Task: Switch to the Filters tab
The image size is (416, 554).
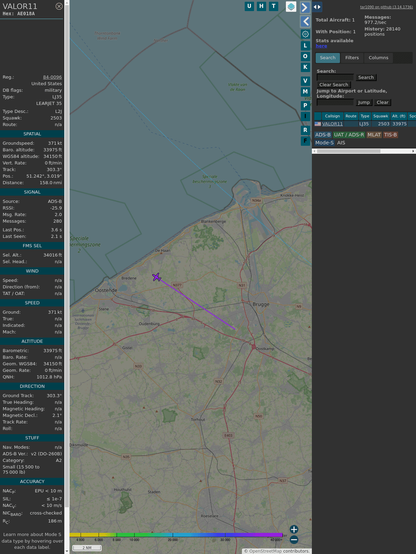Action: point(352,58)
